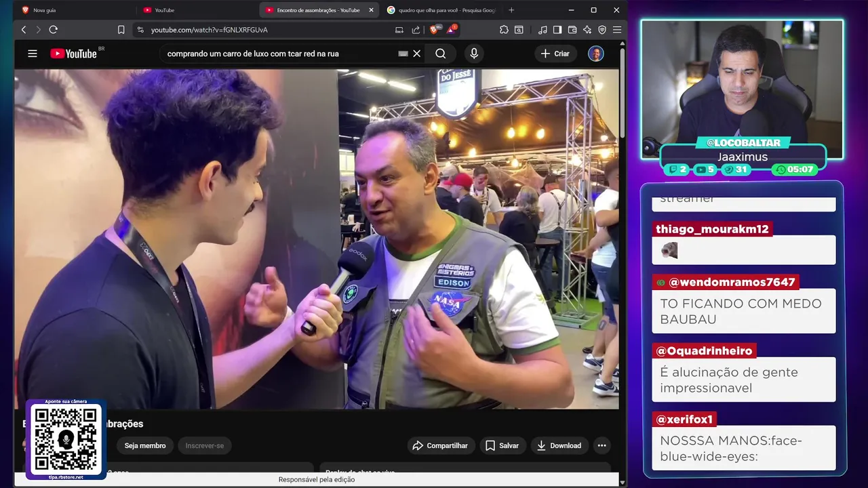Save the video with the Salvar button

click(502, 445)
